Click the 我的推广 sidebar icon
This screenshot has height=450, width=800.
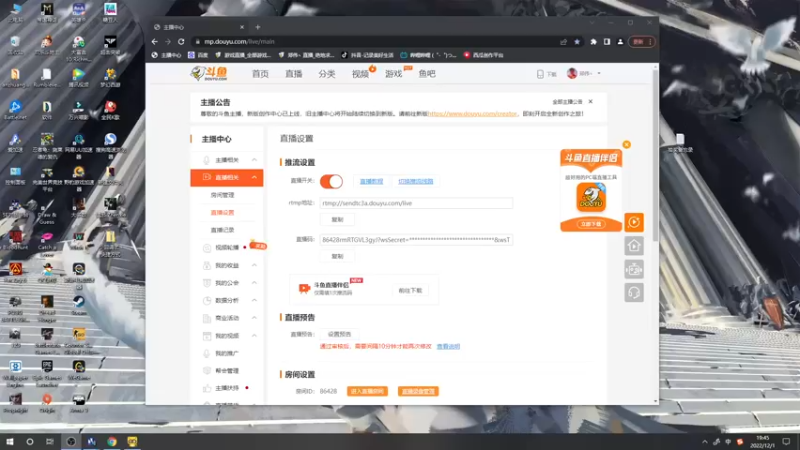[x=207, y=353]
